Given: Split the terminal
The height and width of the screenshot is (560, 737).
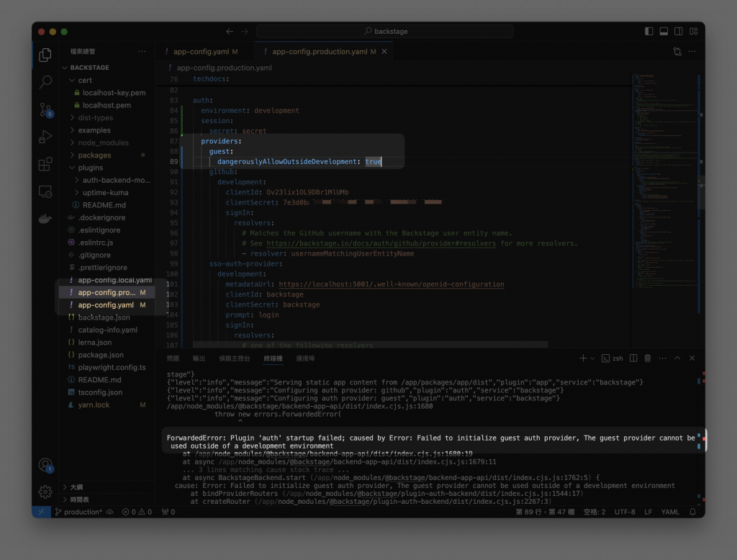Looking at the screenshot, I should pos(633,358).
